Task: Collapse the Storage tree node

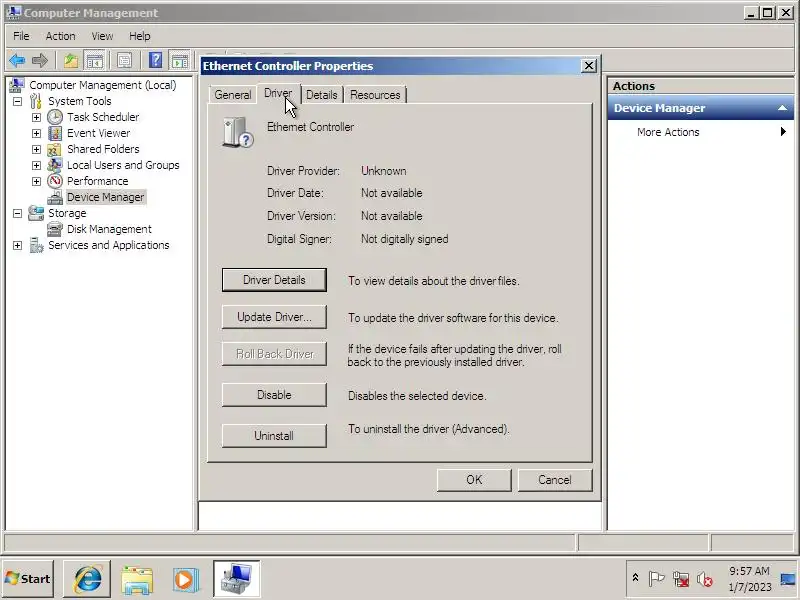Action: [17, 213]
